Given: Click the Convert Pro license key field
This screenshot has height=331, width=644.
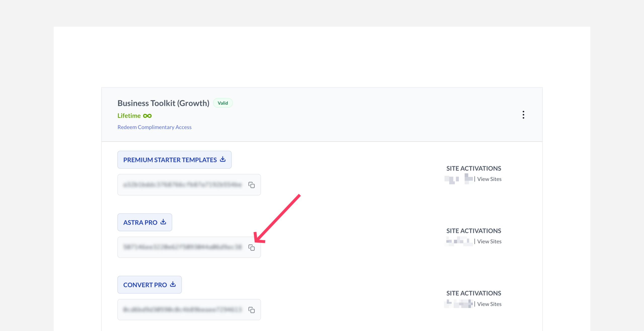Looking at the screenshot, I should (189, 310).
